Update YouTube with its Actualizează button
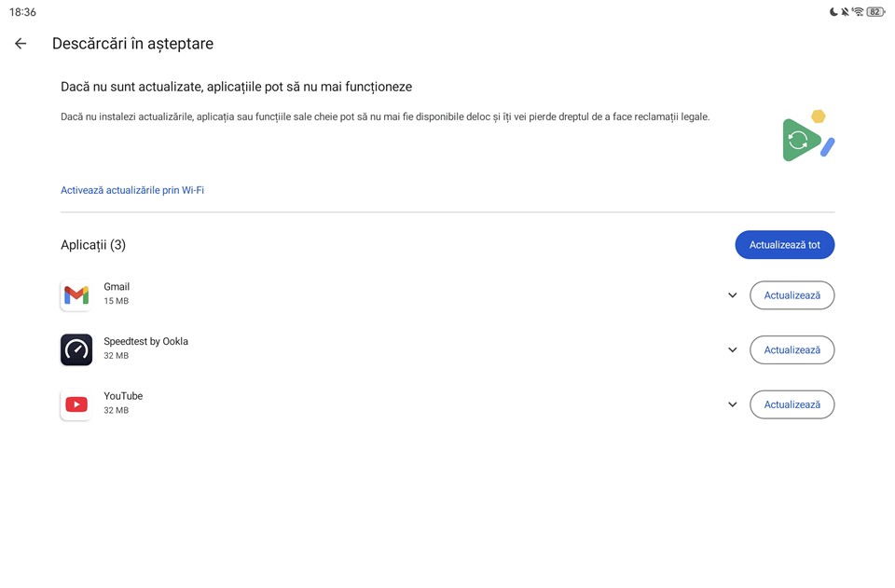Image resolution: width=895 pixels, height=588 pixels. [x=792, y=404]
